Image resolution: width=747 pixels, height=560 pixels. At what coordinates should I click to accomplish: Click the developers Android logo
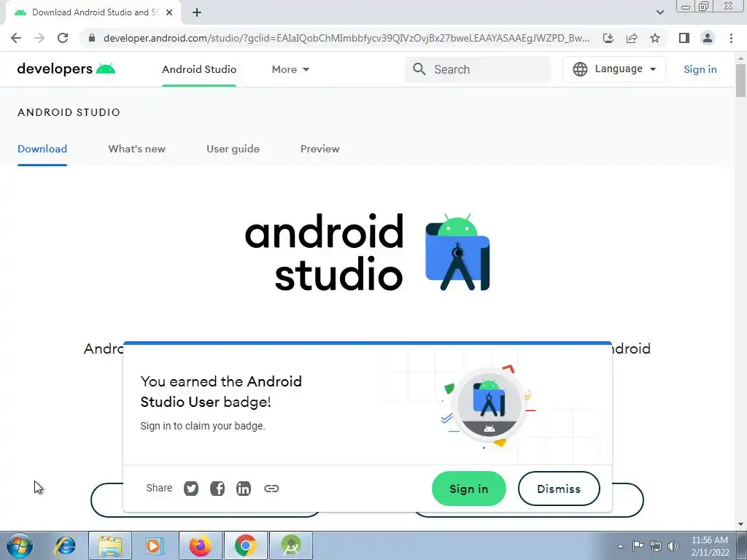coord(66,69)
